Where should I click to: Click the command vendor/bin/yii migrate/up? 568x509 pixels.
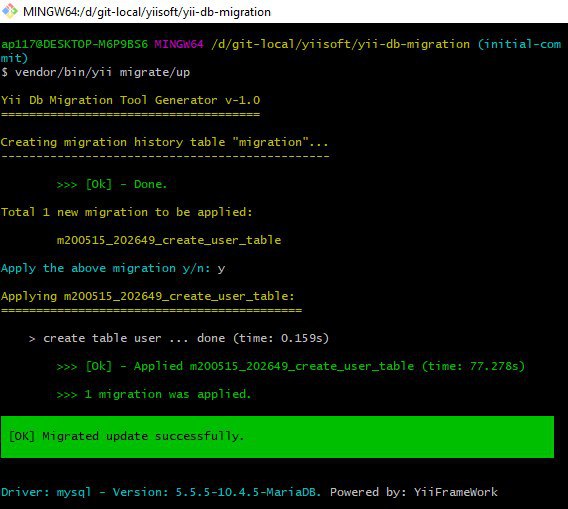[x=103, y=72]
